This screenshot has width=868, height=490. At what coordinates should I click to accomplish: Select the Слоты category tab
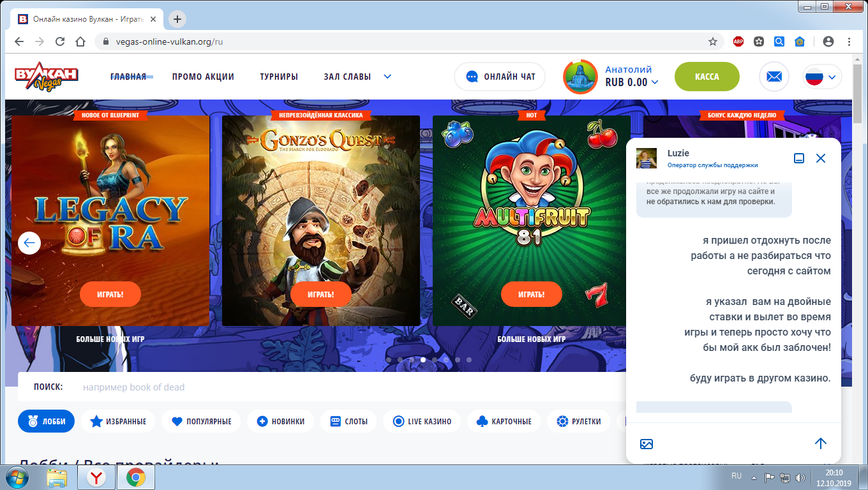pos(348,421)
